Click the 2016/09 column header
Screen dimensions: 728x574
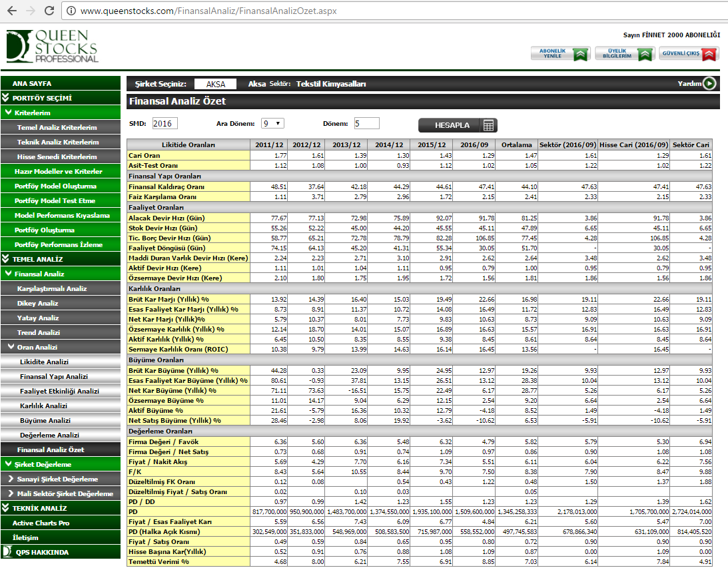coord(474,144)
